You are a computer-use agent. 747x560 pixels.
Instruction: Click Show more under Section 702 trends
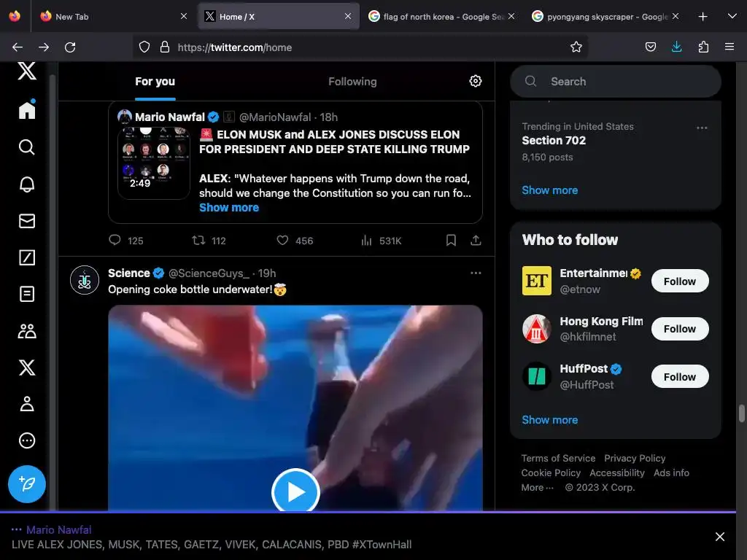(550, 190)
